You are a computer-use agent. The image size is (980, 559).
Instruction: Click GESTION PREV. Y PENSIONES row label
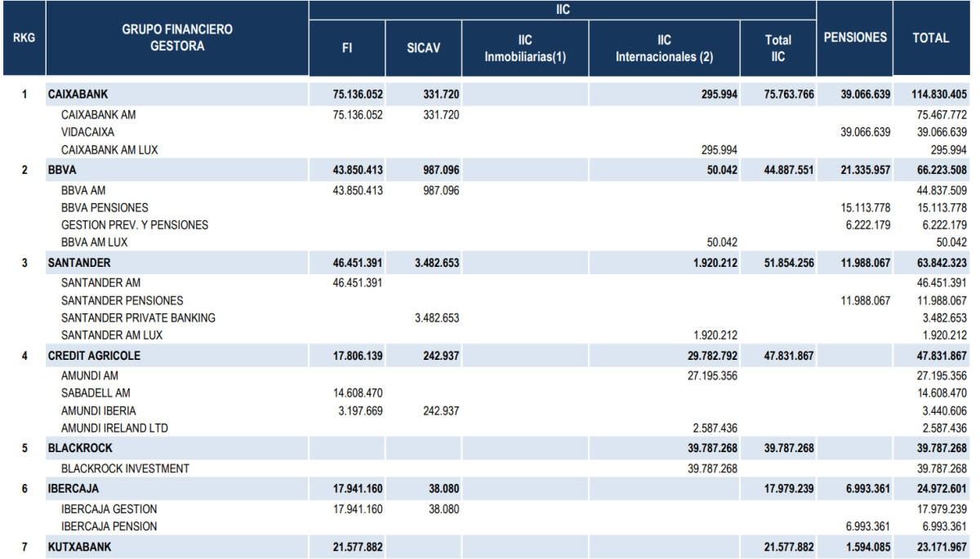point(135,224)
